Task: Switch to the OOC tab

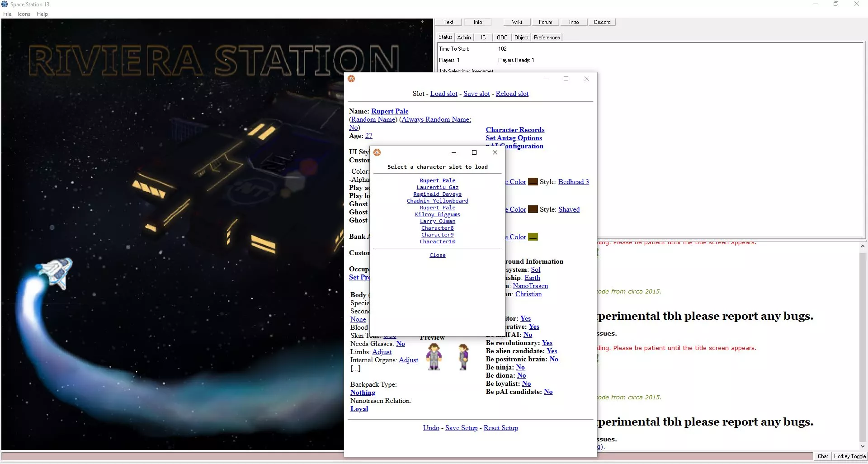Action: [x=502, y=38]
